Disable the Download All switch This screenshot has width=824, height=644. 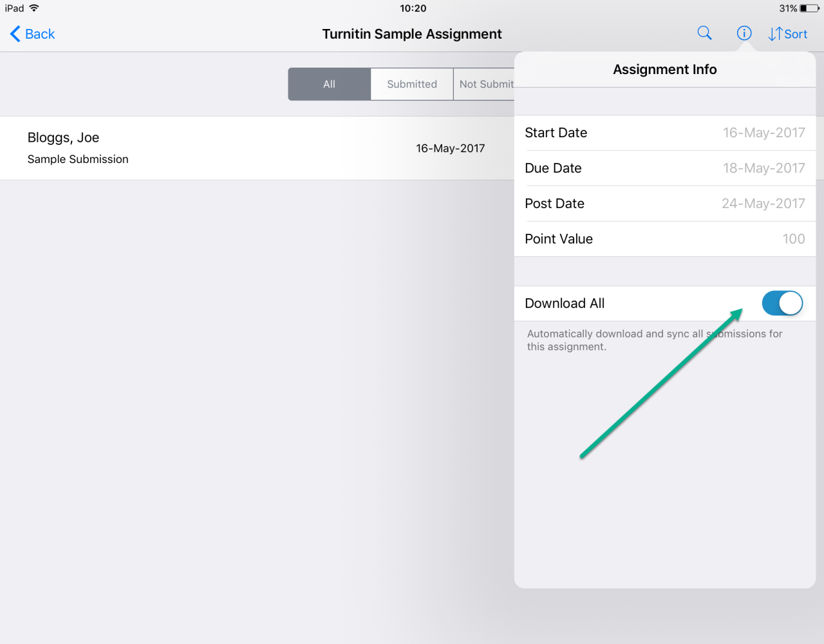click(782, 303)
